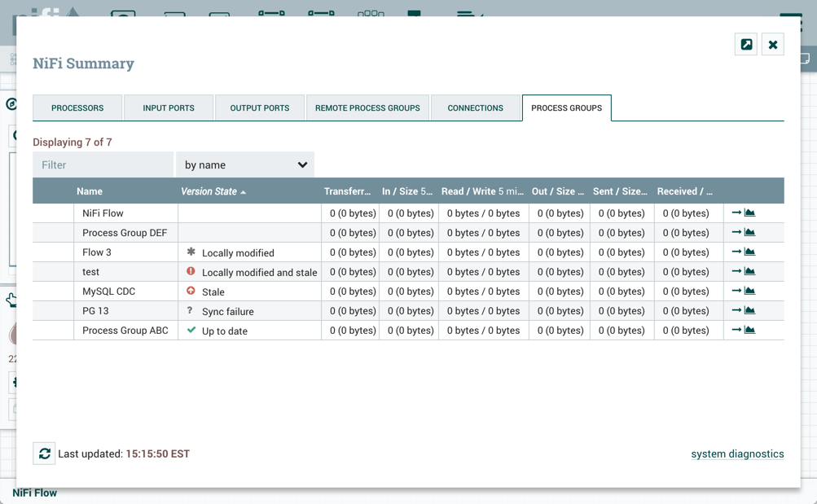Close the NiFi Summary dialog
Image resolution: width=817 pixels, height=504 pixels.
[773, 45]
